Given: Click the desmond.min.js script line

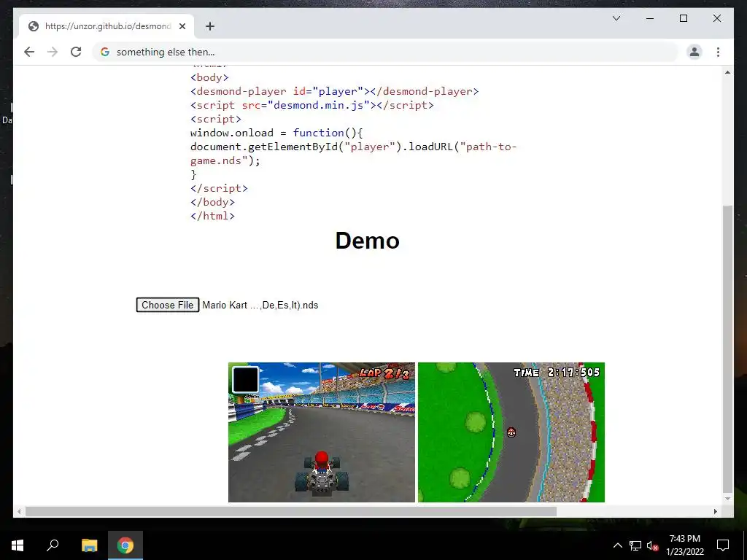Looking at the screenshot, I should [312, 105].
